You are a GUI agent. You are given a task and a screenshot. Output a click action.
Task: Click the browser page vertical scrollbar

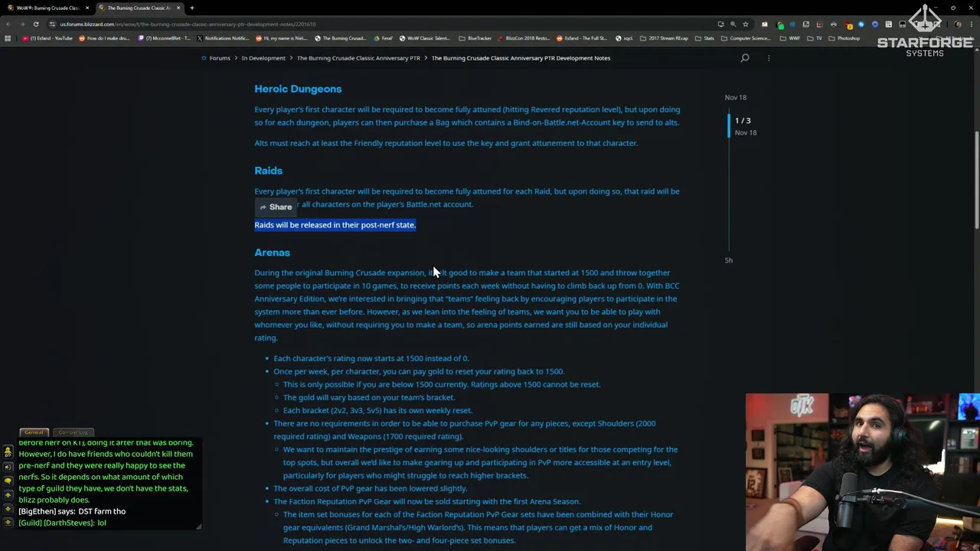[976, 180]
